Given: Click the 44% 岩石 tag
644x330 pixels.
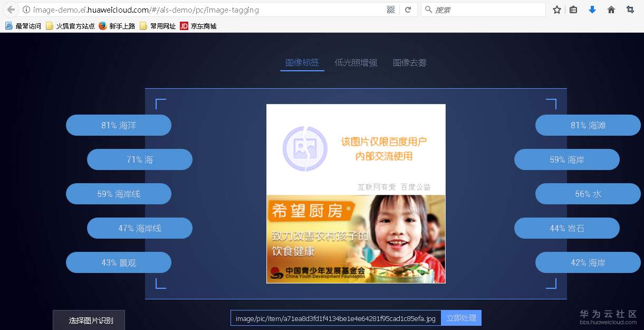Looking at the screenshot, I should tap(567, 228).
